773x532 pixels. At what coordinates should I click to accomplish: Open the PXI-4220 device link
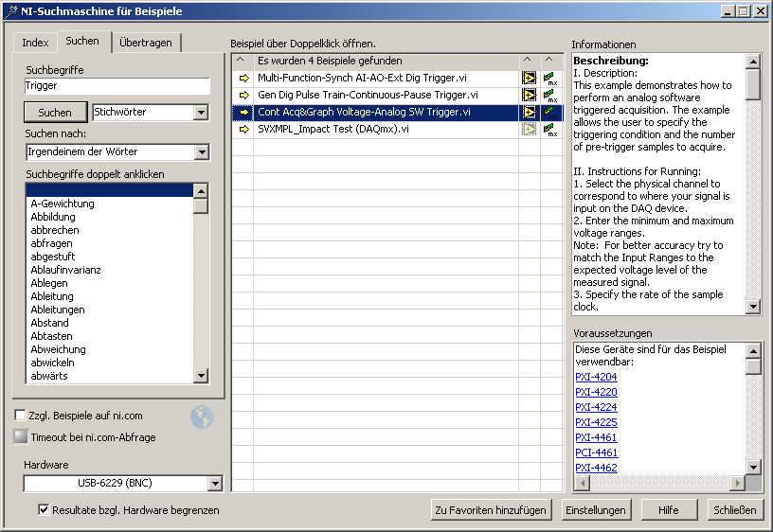coord(596,392)
